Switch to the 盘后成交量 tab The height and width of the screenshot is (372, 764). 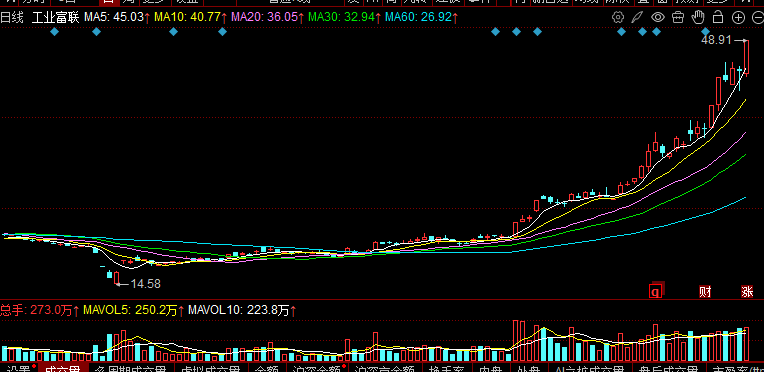tap(668, 368)
